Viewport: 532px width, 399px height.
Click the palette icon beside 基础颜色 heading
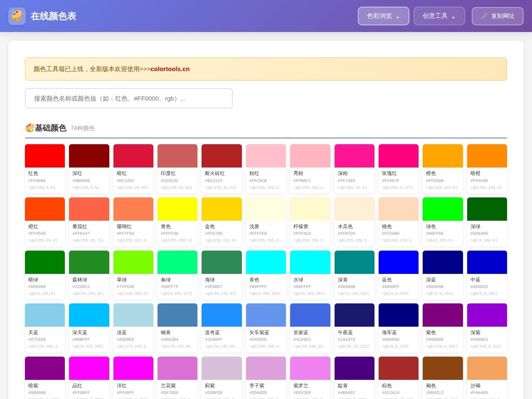click(30, 128)
